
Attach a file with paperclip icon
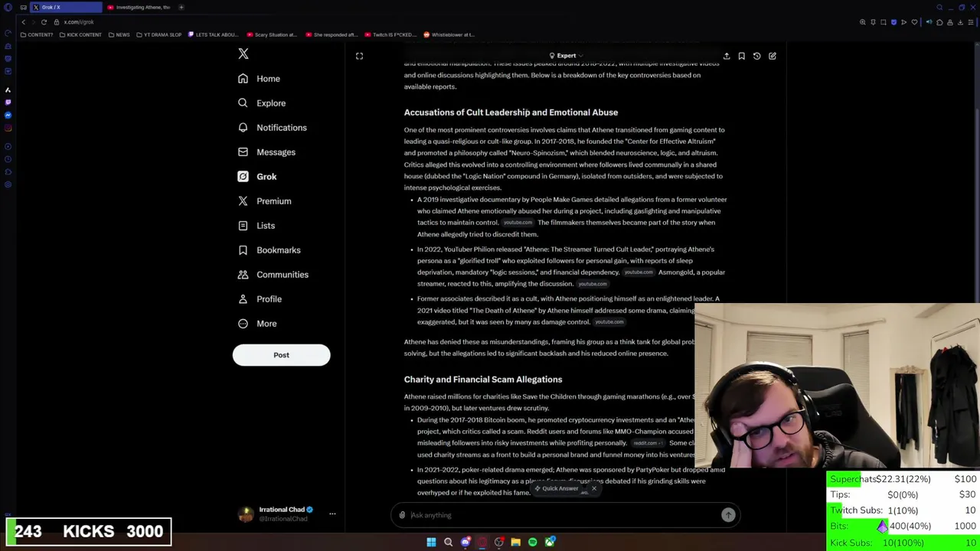coord(402,515)
